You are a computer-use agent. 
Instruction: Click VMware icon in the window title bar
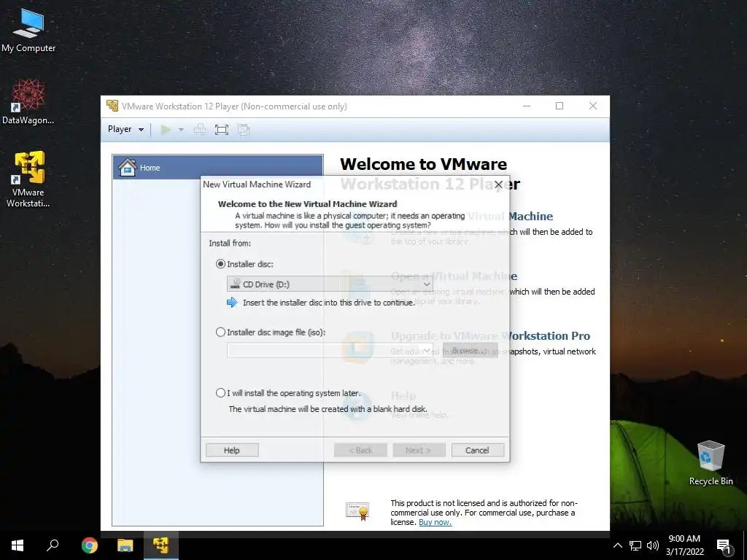112,106
